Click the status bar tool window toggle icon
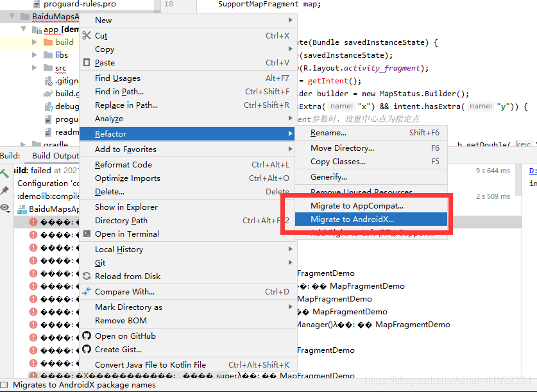 coord(4,385)
